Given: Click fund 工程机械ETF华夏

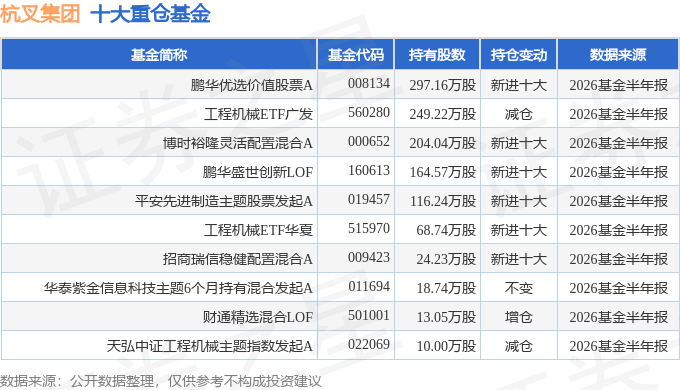Looking at the screenshot, I should (258, 230).
